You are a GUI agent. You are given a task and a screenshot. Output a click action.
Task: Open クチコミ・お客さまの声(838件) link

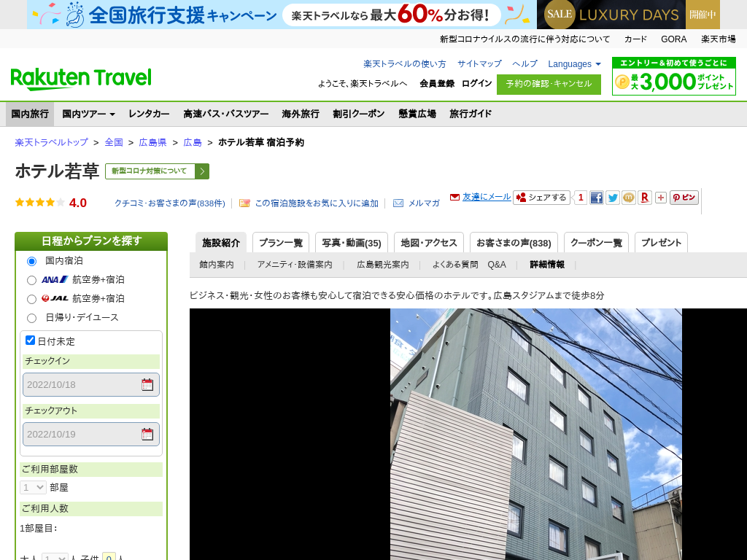(169, 203)
